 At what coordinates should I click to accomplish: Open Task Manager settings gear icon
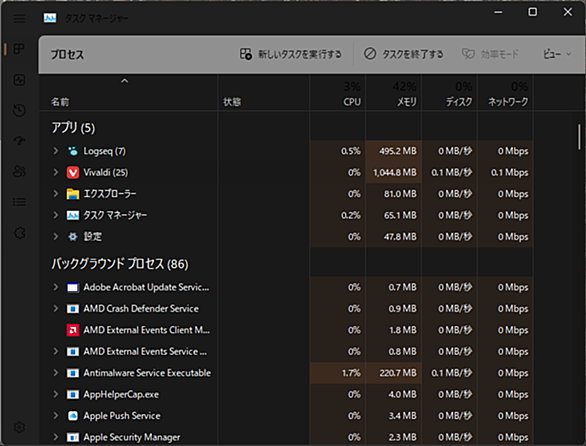pos(19,427)
